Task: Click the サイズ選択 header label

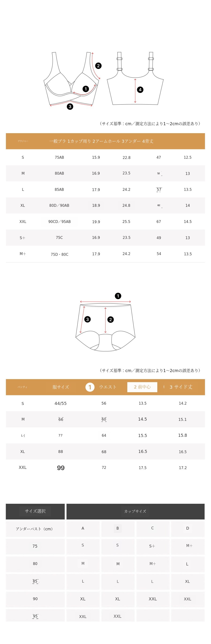Action: pyautogui.click(x=35, y=511)
